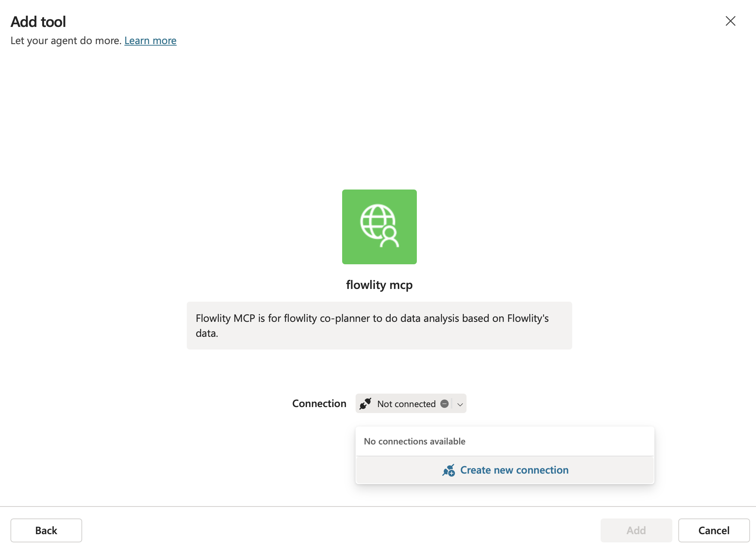
Task: Close the Add tool dialog
Action: (x=730, y=21)
